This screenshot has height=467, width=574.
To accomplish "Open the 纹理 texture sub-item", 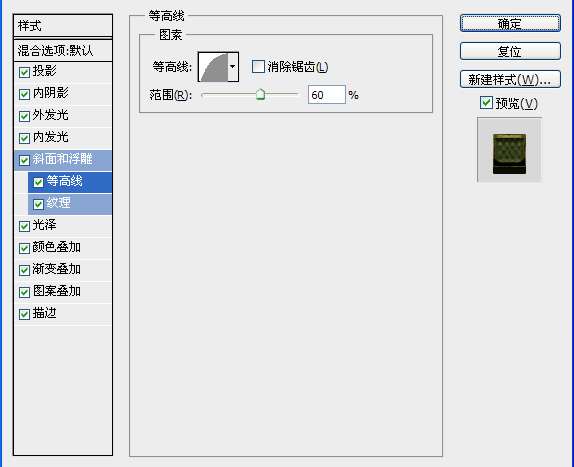I will pos(70,204).
